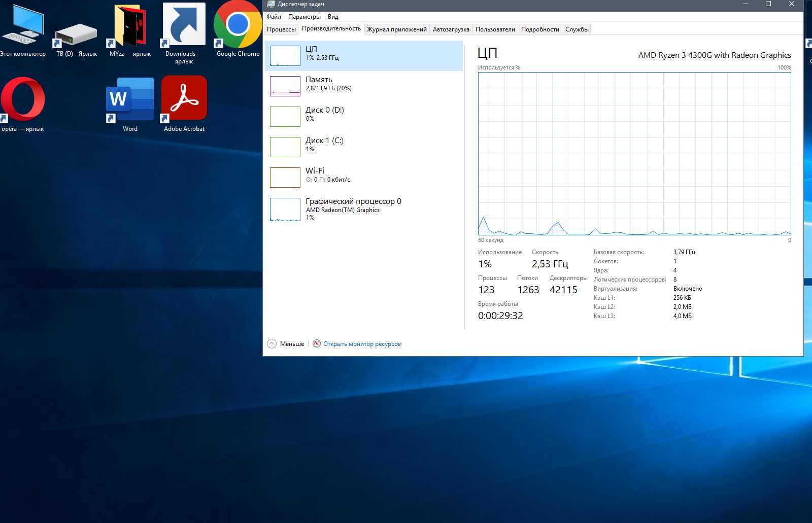The image size is (812, 523).
Task: Click the L2 cache value '2,0 МБ'
Action: click(683, 307)
